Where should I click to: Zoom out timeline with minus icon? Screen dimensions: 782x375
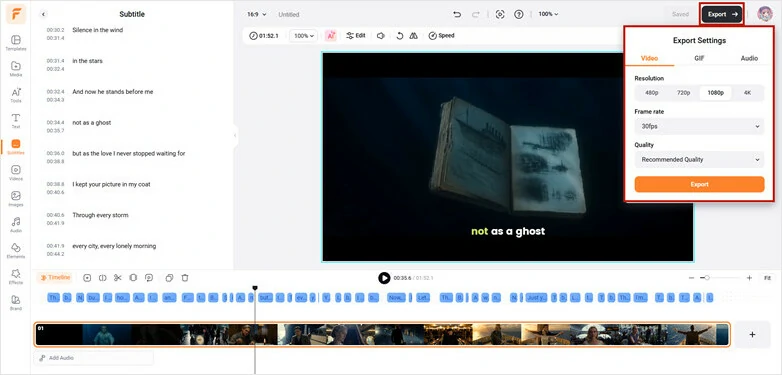click(691, 278)
